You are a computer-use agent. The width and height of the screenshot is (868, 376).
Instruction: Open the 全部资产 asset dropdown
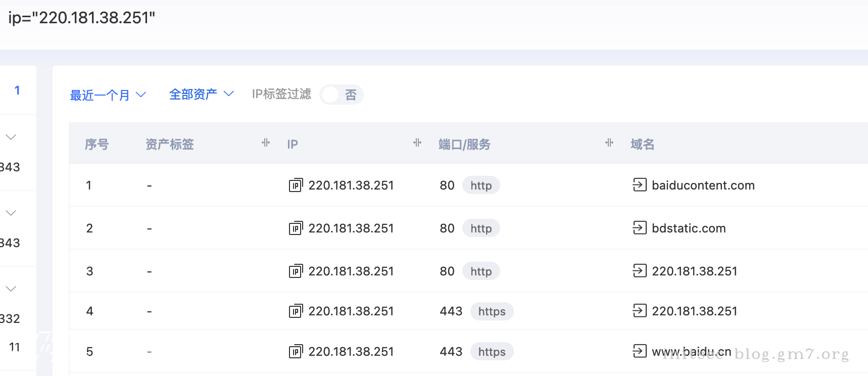tap(201, 95)
